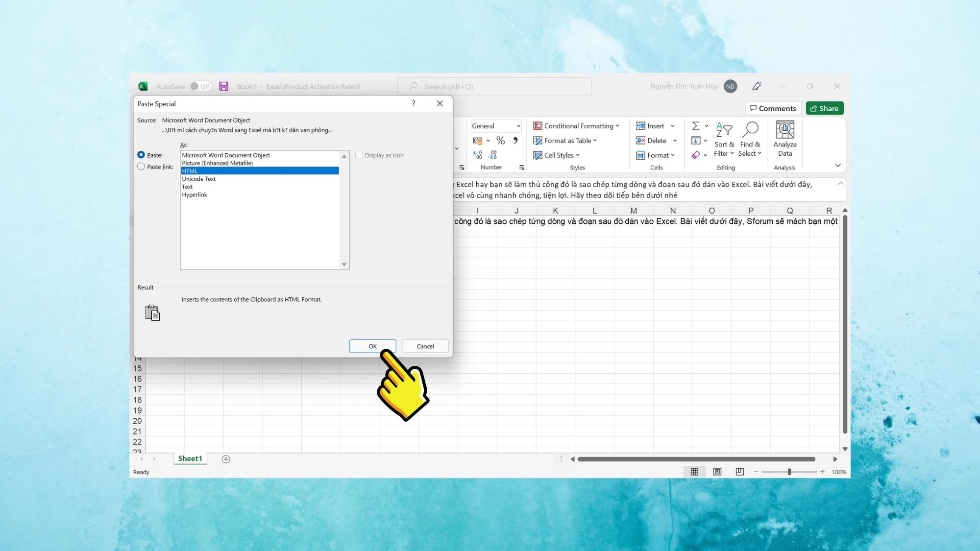The width and height of the screenshot is (980, 551).
Task: Click OK to confirm paste
Action: click(372, 346)
